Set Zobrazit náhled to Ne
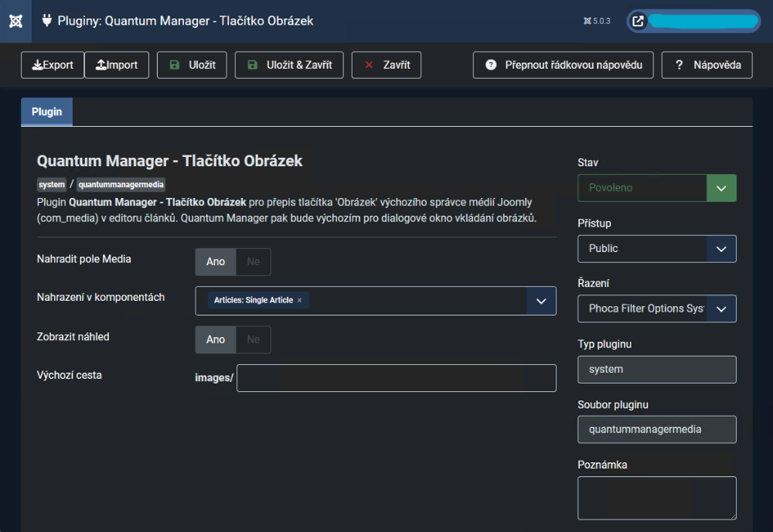The width and height of the screenshot is (773, 532). click(x=254, y=339)
